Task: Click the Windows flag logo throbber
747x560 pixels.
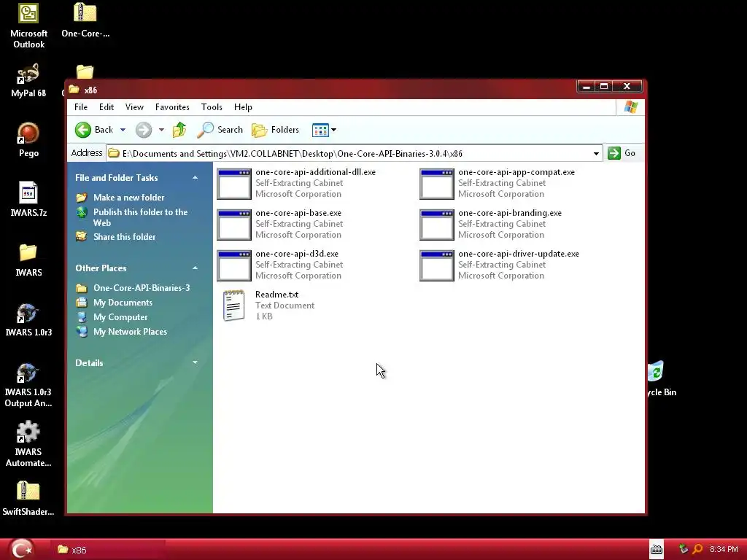Action: [x=631, y=107]
